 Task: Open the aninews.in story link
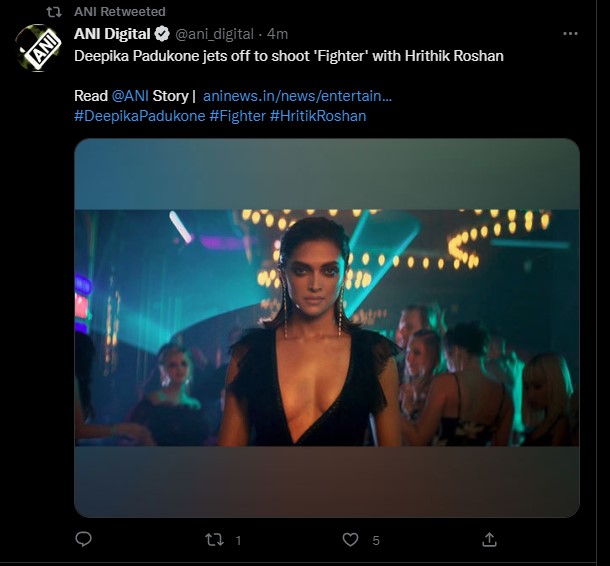(297, 96)
